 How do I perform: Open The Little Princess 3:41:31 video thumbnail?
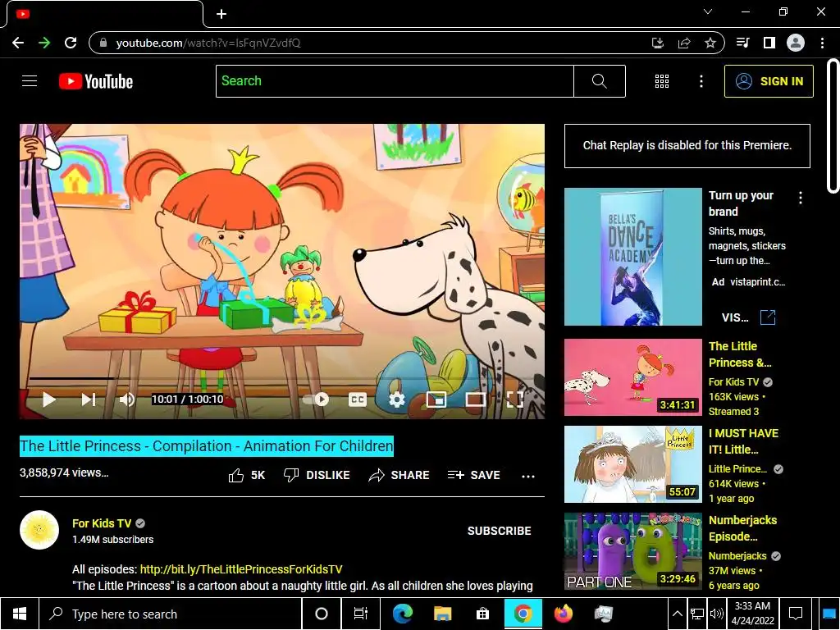(633, 377)
